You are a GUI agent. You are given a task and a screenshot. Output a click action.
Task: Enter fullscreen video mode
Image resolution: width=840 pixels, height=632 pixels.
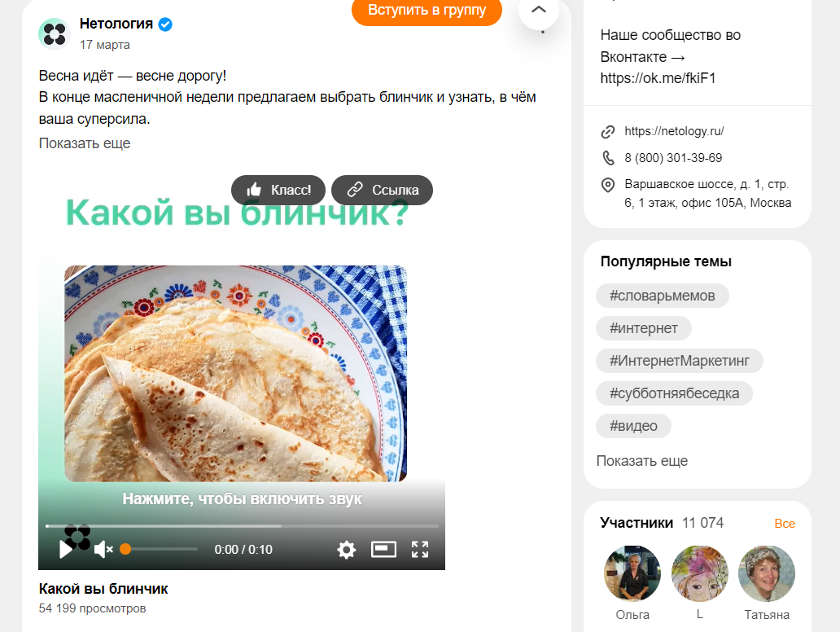tap(420, 550)
